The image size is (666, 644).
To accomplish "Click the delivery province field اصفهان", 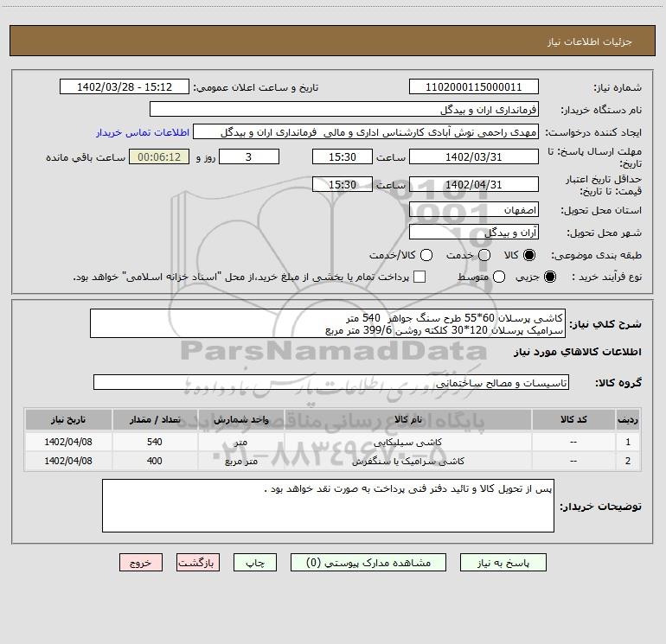I will (x=474, y=210).
